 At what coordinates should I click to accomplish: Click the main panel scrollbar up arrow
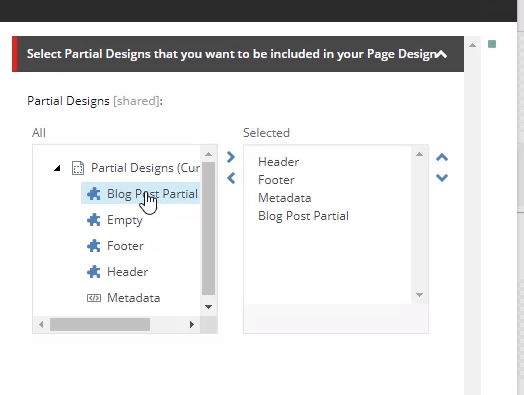472,45
